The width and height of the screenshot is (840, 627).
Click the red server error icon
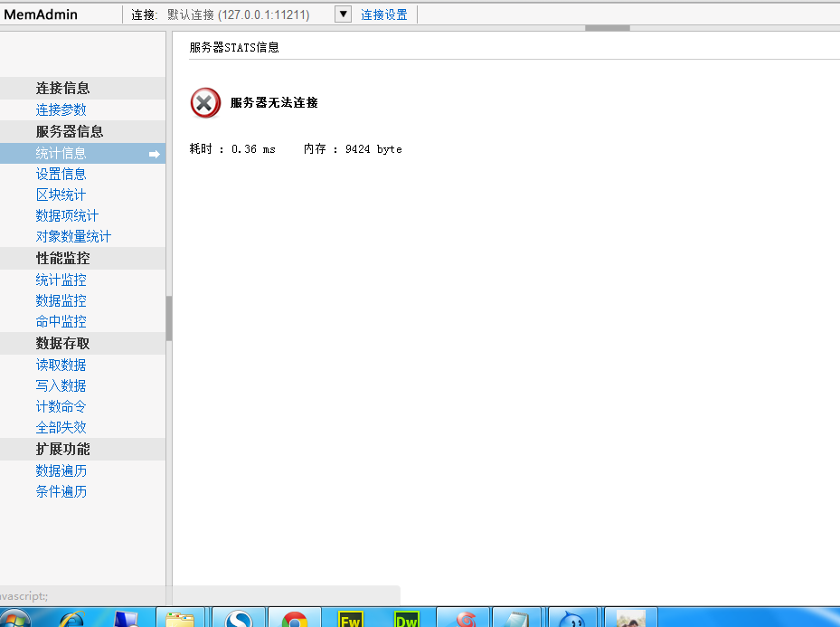205,103
